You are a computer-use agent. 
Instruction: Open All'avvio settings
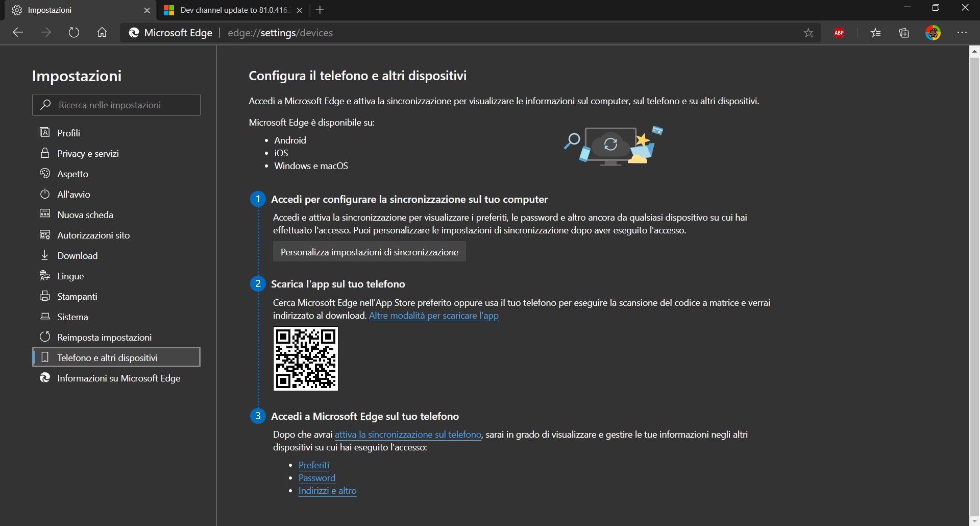click(116, 194)
